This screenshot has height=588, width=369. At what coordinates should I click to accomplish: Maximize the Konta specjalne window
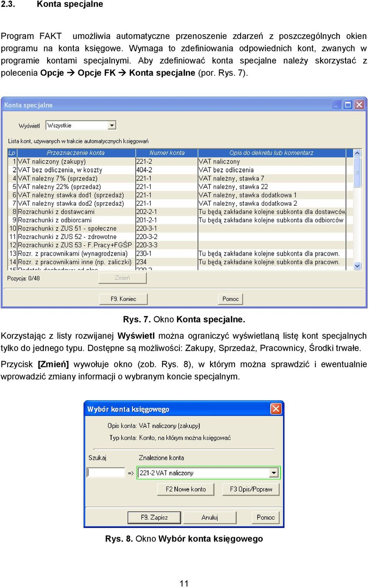click(x=348, y=105)
